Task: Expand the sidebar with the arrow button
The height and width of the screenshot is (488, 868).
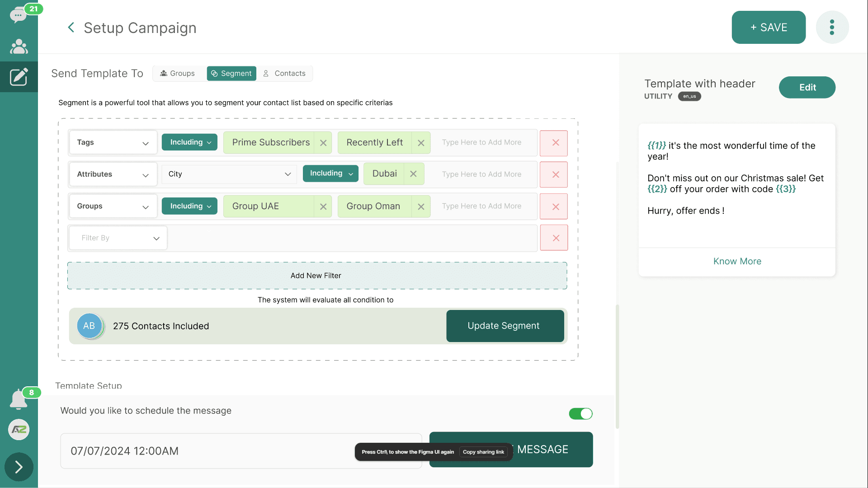Action: click(x=19, y=467)
